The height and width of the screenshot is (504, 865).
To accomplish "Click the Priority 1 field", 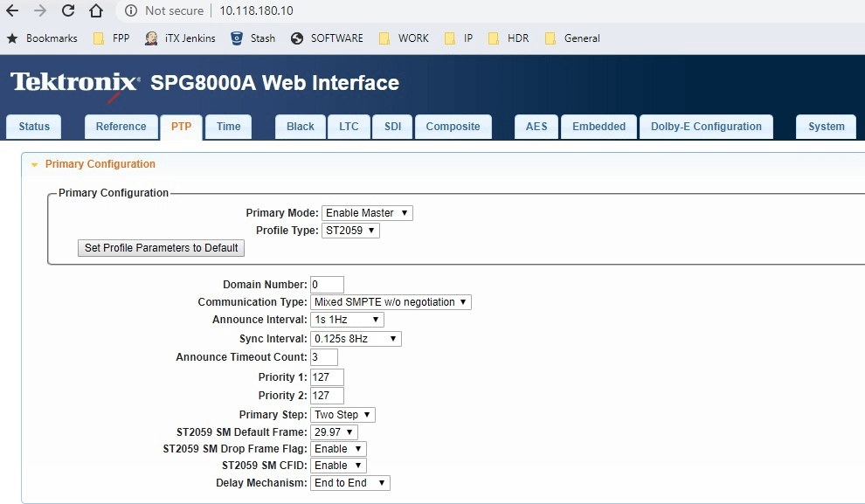I will (x=327, y=377).
